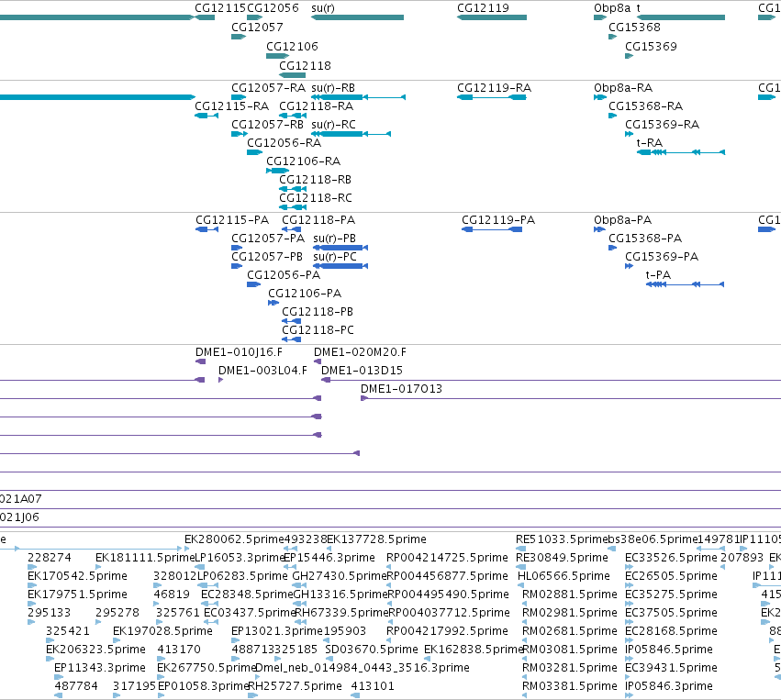Select the Obp8a-RA transcript label

[623, 88]
